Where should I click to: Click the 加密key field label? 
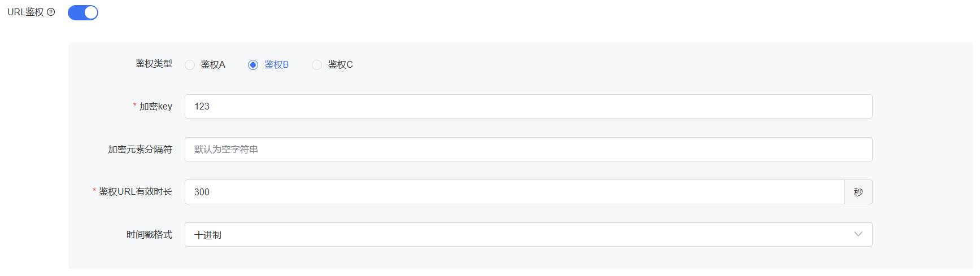(x=156, y=107)
